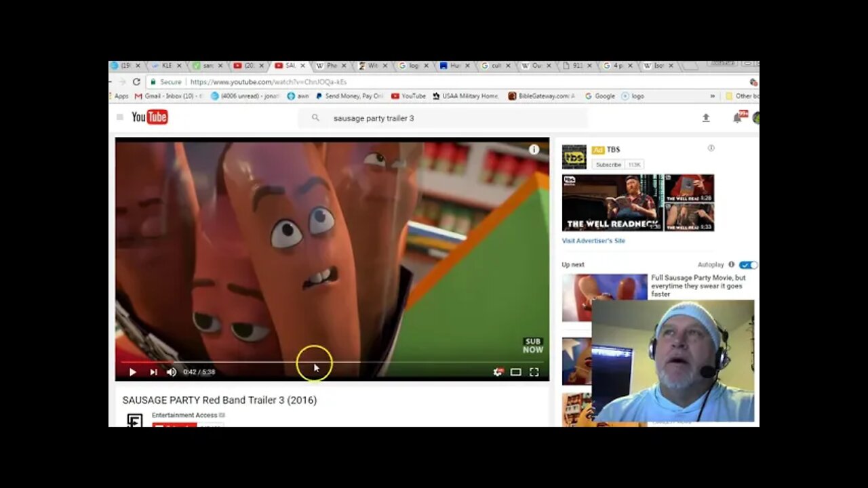Click video title SAUSAGE PARTY Red Band Trailer 3
Viewport: 868px width, 488px height.
tap(220, 401)
